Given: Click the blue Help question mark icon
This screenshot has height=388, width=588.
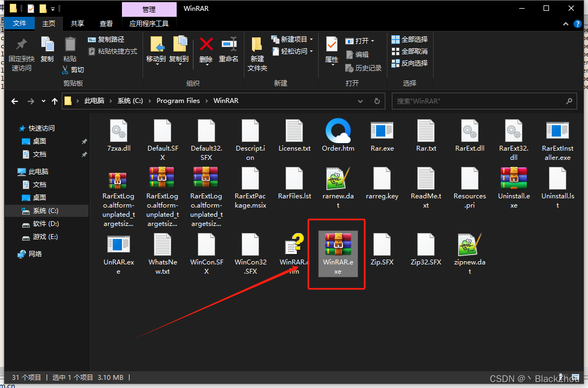Looking at the screenshot, I should click(x=578, y=24).
